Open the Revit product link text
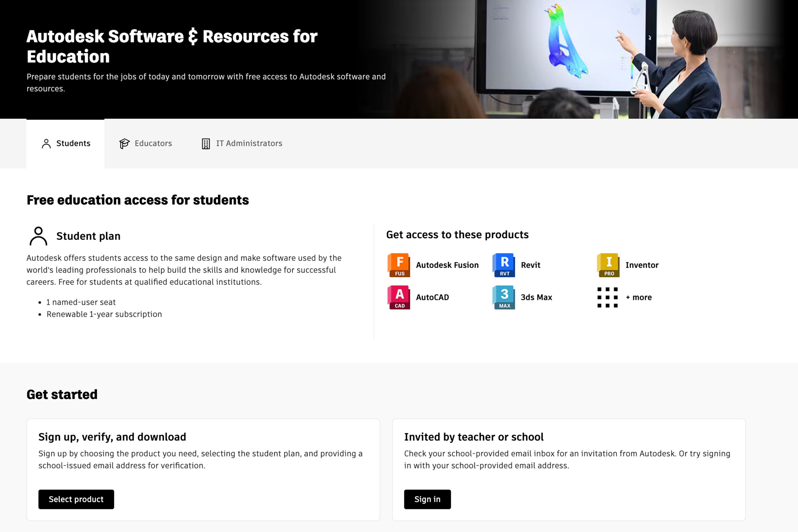798x532 pixels. pos(530,265)
